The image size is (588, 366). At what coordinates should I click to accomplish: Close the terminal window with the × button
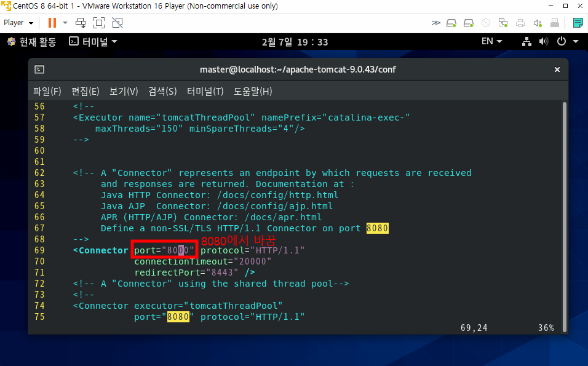pyautogui.click(x=557, y=70)
